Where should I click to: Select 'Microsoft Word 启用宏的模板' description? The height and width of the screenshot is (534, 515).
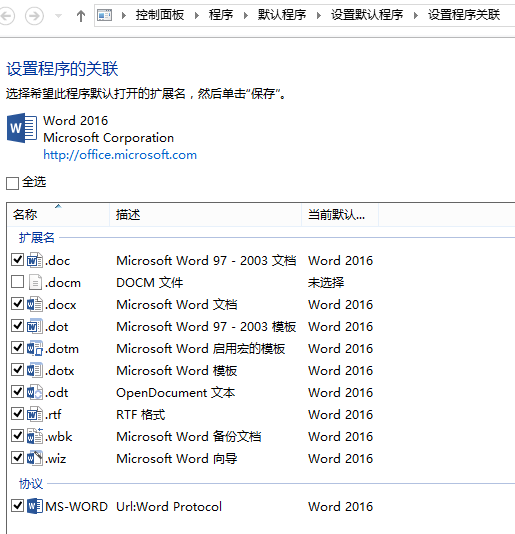tap(201, 348)
